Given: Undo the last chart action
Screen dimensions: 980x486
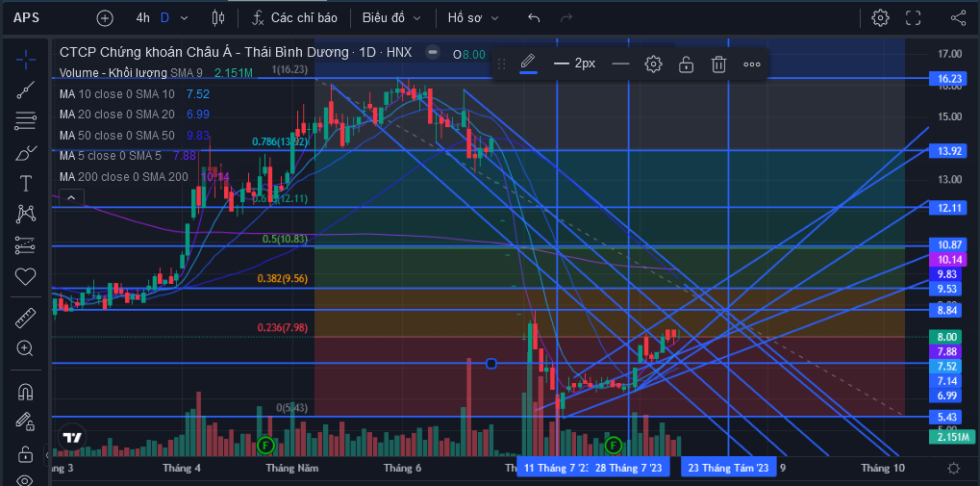Looking at the screenshot, I should [x=534, y=18].
